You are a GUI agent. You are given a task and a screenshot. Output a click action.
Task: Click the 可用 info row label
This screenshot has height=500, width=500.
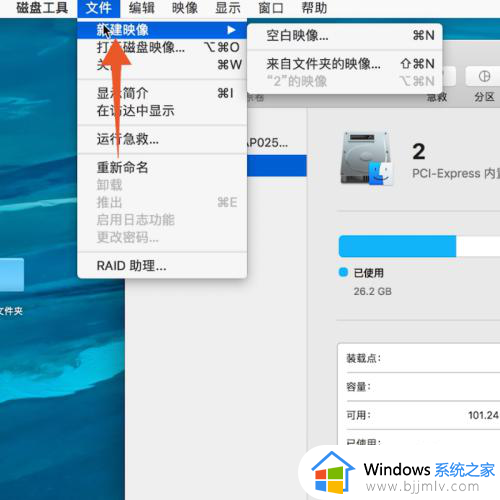tap(358, 415)
